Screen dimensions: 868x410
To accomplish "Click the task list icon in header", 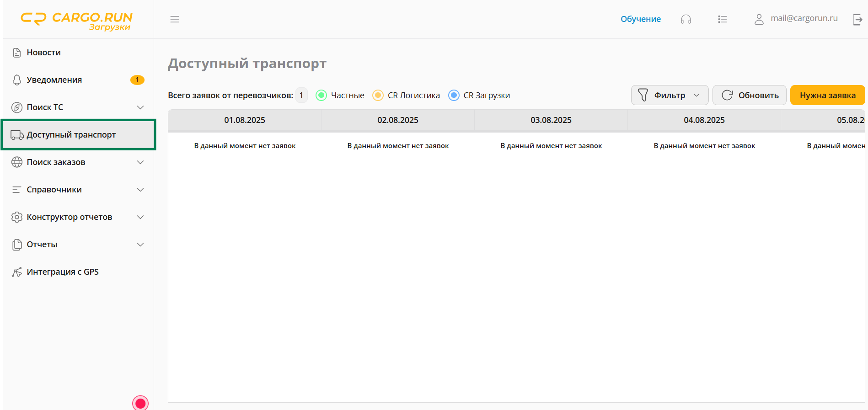I will [x=722, y=19].
